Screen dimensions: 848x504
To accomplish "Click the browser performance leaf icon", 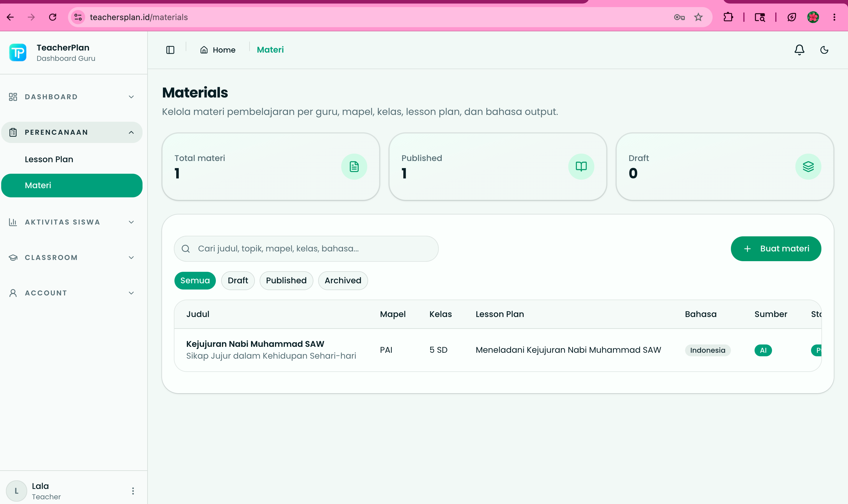I will point(792,17).
